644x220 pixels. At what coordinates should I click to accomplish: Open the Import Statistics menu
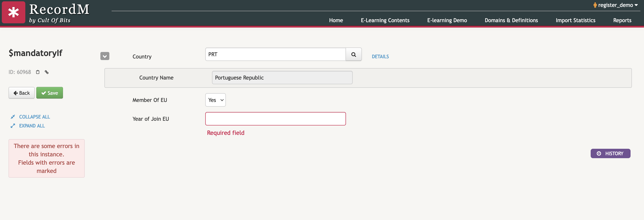point(575,20)
